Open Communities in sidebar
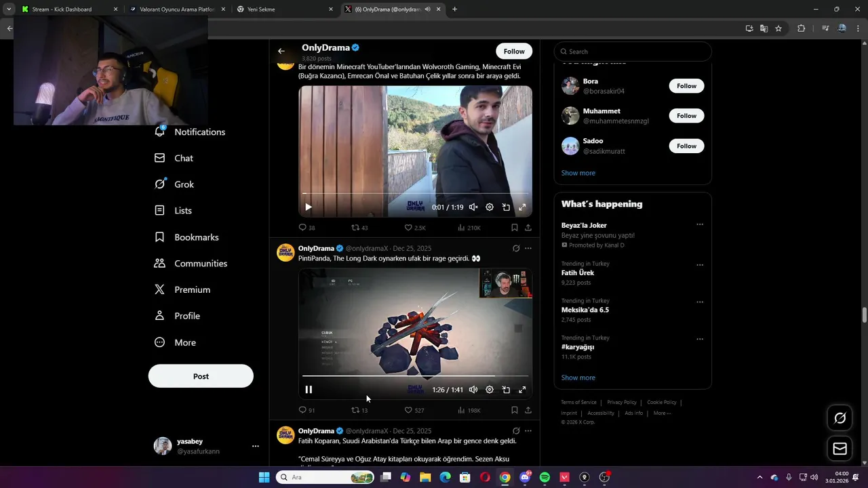The image size is (868, 488). pos(191,264)
